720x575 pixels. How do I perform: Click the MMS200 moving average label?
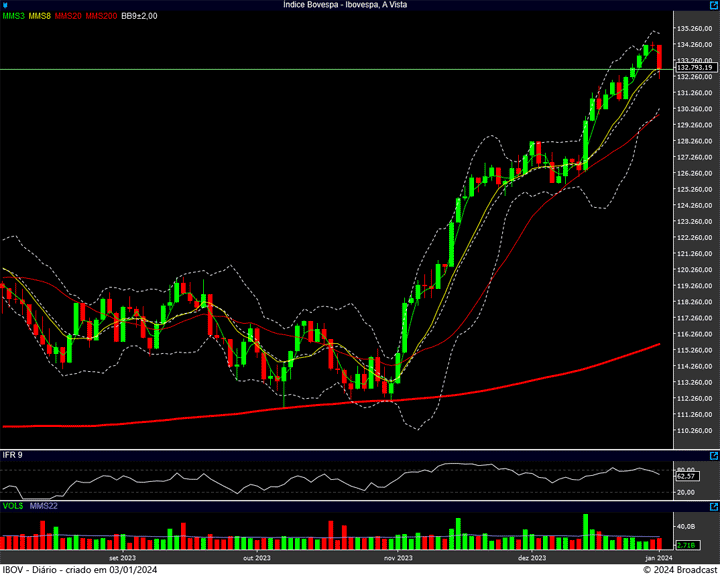(101, 16)
